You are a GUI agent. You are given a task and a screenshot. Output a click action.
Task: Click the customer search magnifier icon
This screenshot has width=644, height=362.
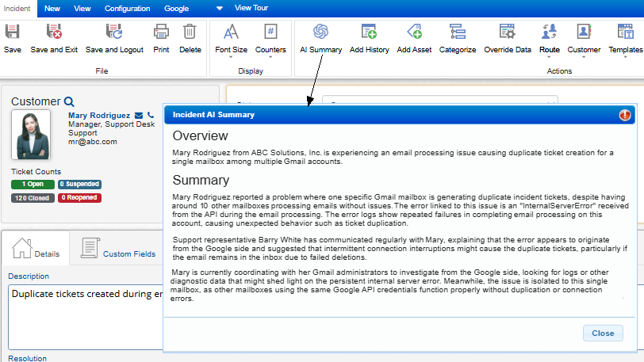pyautogui.click(x=69, y=101)
